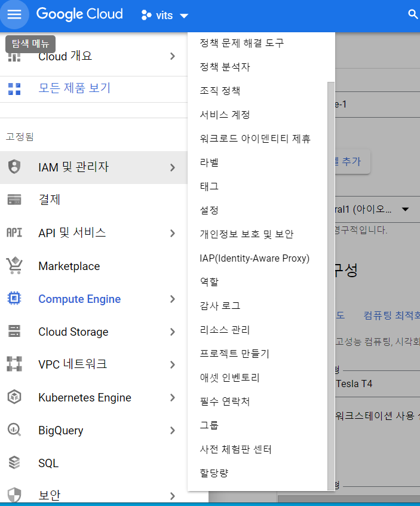This screenshot has height=506, width=420.
Task: Choose 라벨 in the IAM submenu
Action: point(209,162)
